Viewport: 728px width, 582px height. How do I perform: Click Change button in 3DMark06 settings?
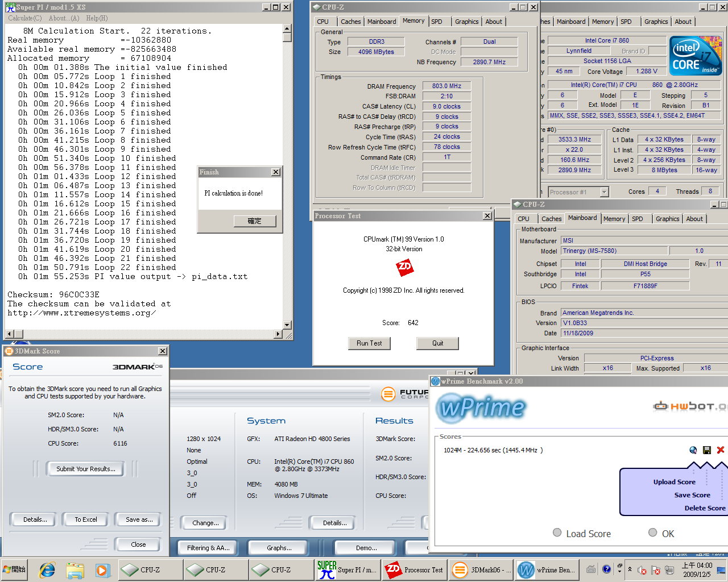coord(204,523)
